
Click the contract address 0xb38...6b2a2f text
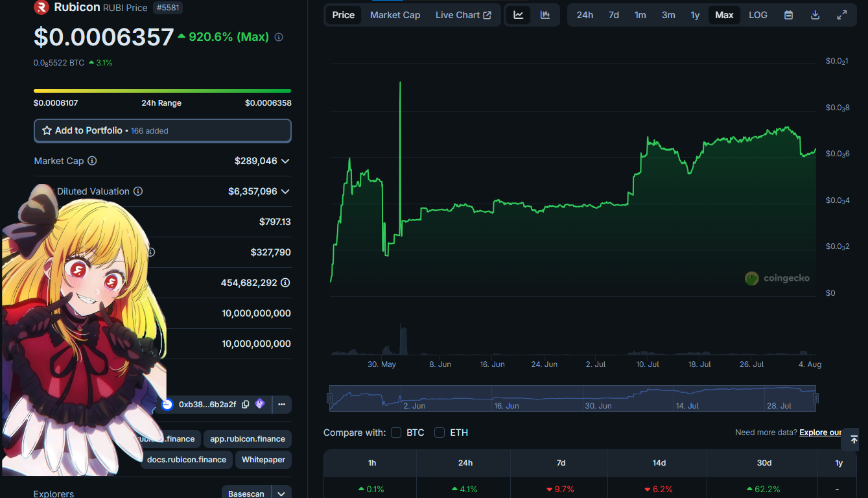pyautogui.click(x=207, y=404)
